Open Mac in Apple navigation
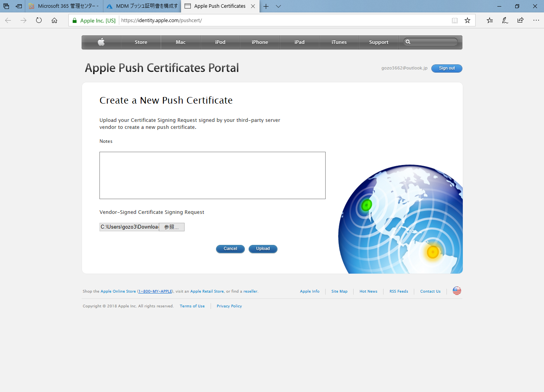Image resolution: width=544 pixels, height=392 pixels. coord(181,42)
